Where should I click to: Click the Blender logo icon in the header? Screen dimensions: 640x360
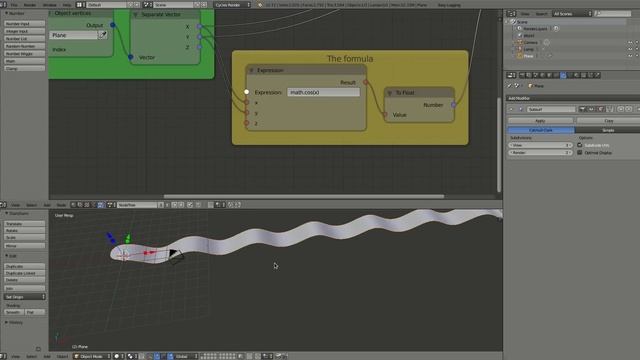click(260, 5)
